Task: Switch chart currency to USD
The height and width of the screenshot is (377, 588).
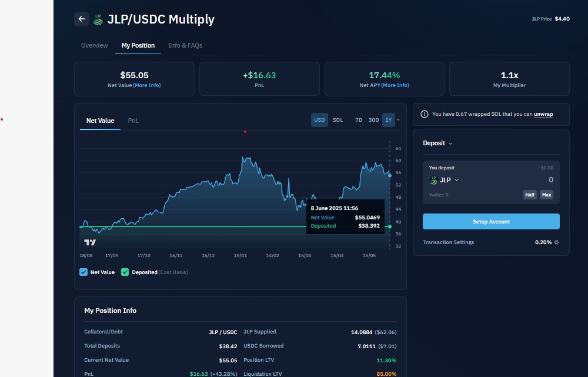Action: point(319,120)
